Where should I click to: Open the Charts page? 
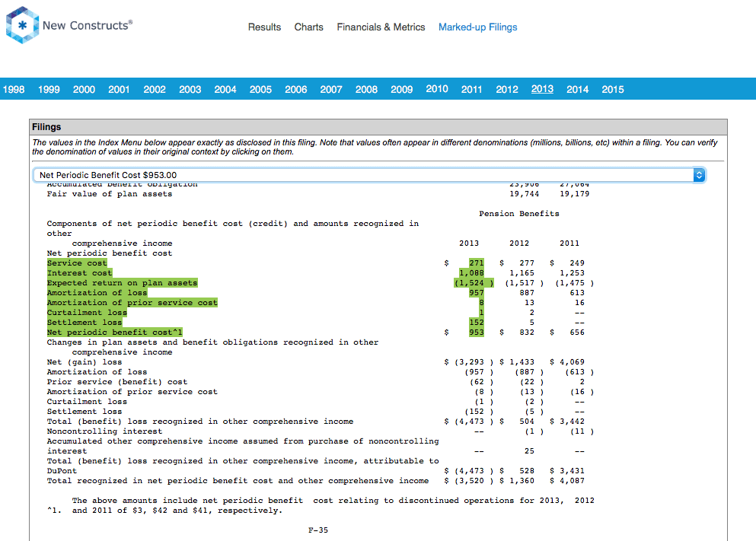[308, 27]
